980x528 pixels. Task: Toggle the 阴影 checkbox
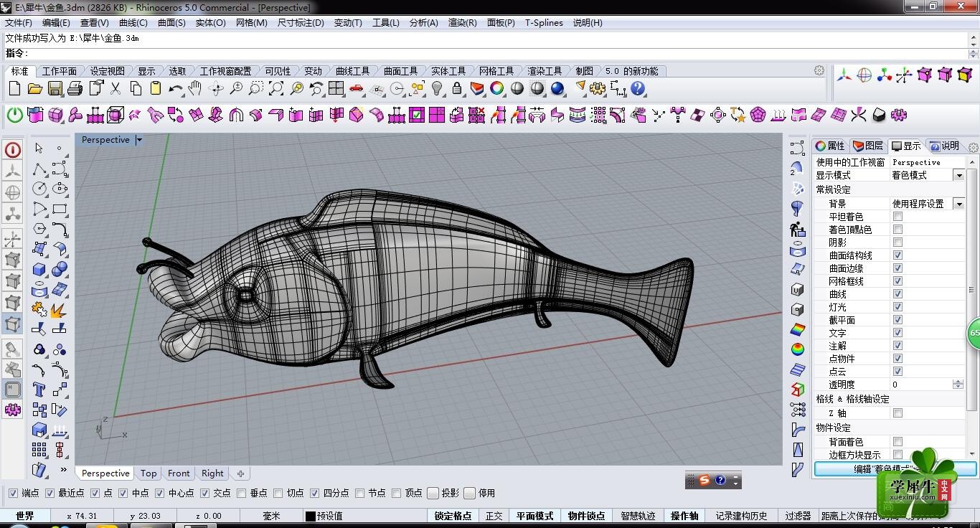point(897,242)
